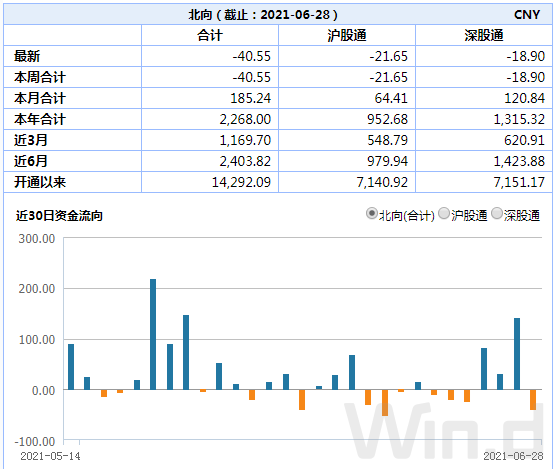
Task: Click the 2021-06-28 date axis label
Action: (513, 456)
